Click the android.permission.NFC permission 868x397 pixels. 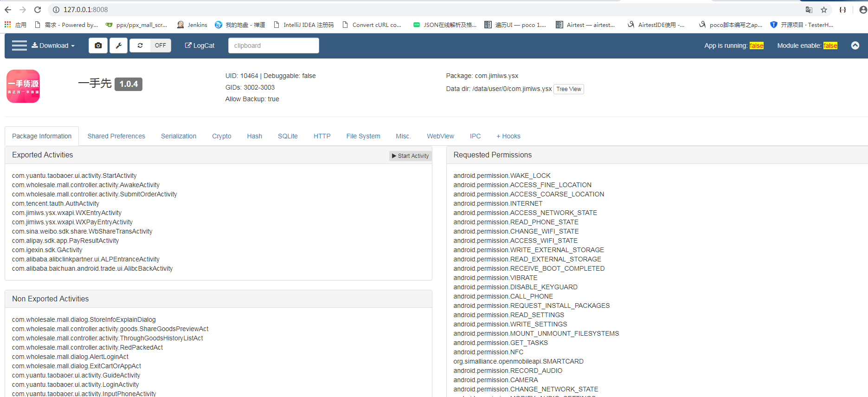point(489,352)
